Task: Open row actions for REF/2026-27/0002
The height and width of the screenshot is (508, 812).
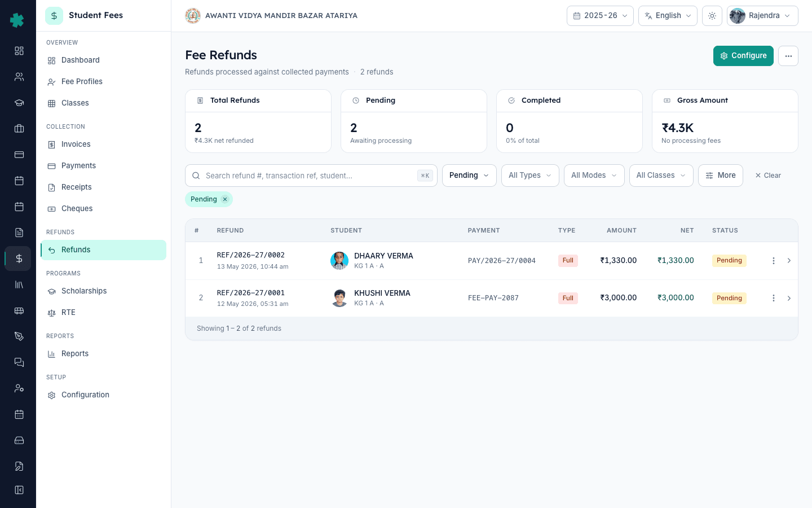Action: [x=774, y=261]
